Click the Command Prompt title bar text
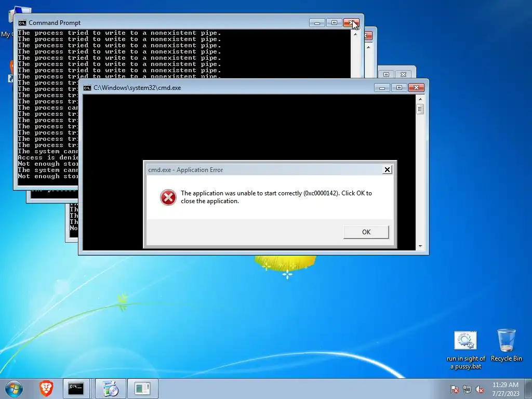Viewport: 532px width, 399px height. coord(55,23)
